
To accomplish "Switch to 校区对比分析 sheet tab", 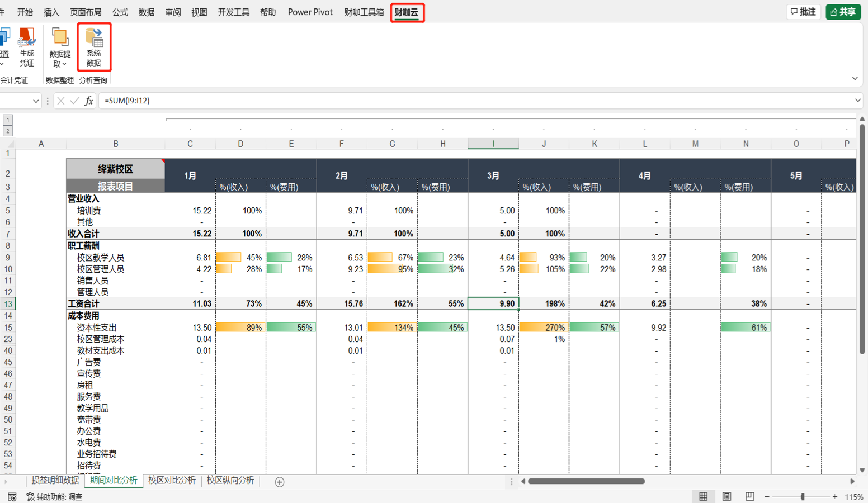I will [x=172, y=480].
